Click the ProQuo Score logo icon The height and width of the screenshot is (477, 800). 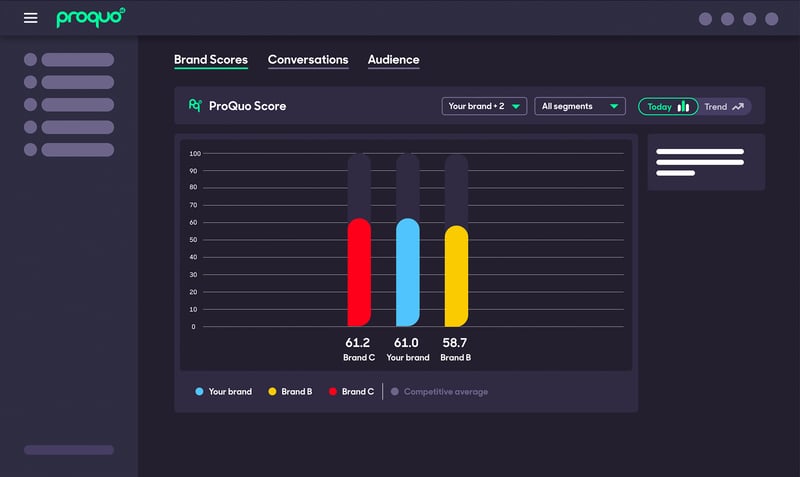[x=195, y=106]
